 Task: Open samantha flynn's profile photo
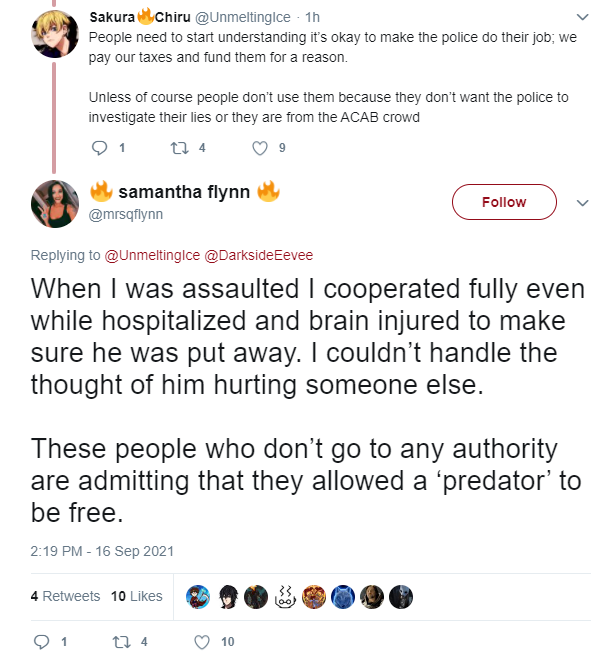coord(55,203)
